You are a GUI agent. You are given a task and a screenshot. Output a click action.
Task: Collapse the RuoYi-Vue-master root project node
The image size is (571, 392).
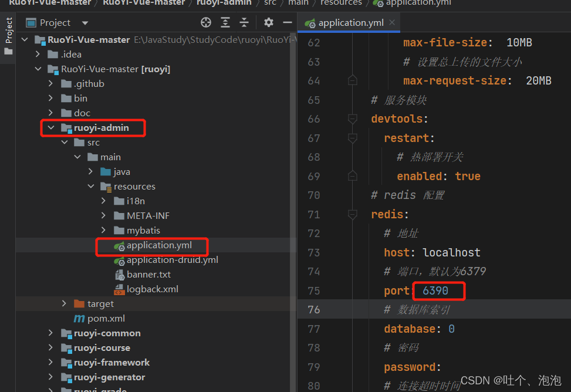(x=25, y=39)
